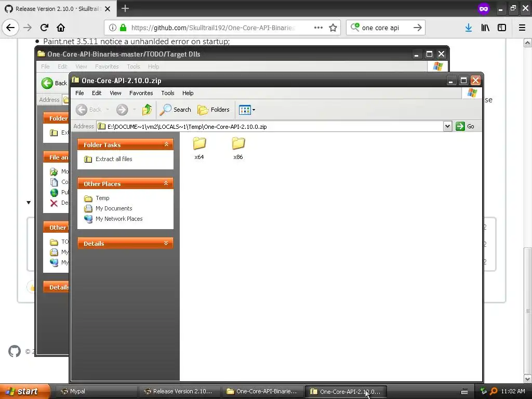Go to Temp in Other Places
Image resolution: width=532 pixels, height=399 pixels.
pos(102,198)
